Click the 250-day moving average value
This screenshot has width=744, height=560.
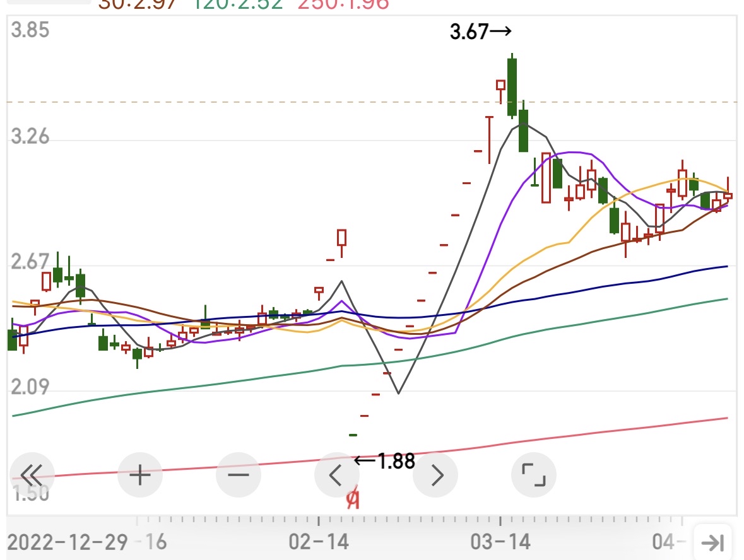(343, 4)
